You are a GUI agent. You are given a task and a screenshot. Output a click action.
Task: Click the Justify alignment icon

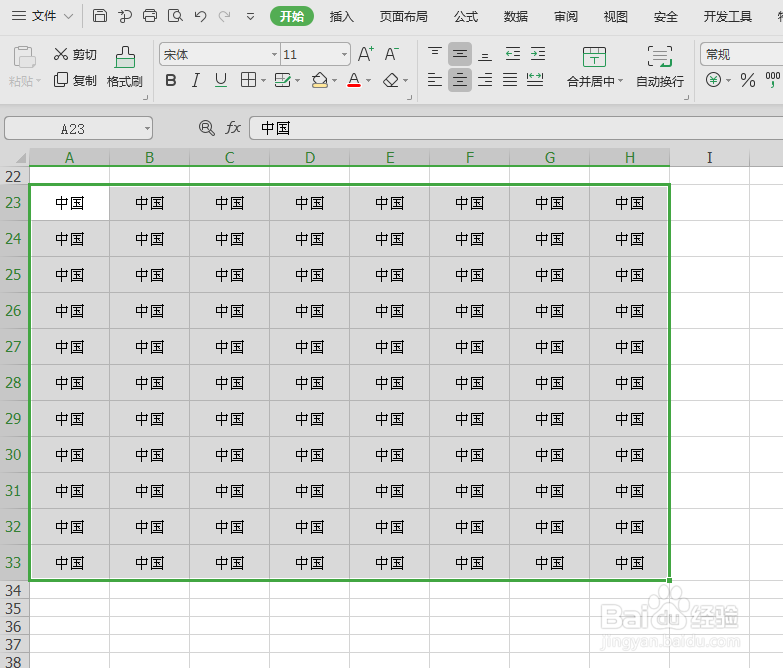pyautogui.click(x=510, y=79)
